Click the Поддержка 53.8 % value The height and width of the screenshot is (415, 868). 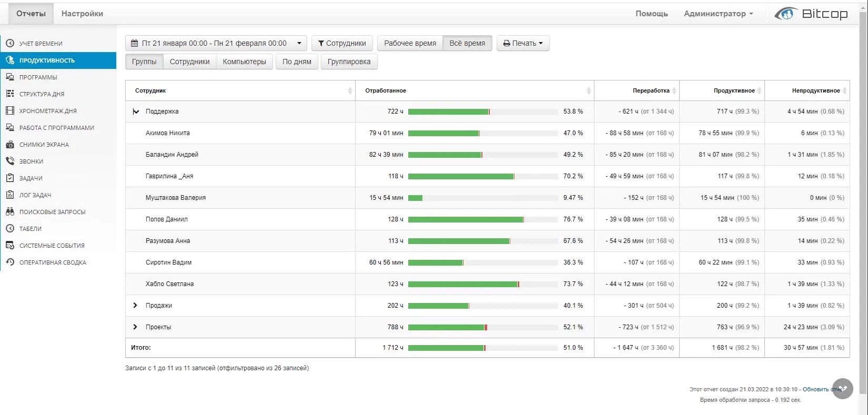coord(573,112)
